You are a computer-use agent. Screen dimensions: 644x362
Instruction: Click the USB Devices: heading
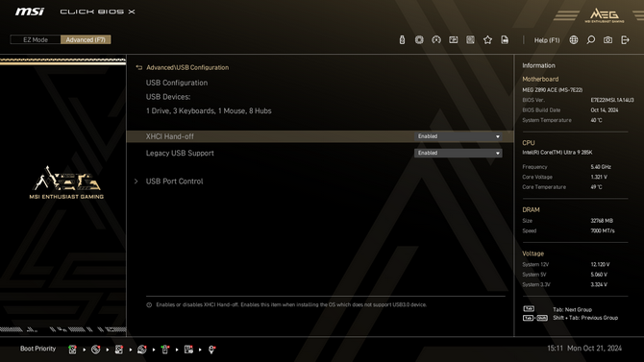pyautogui.click(x=168, y=97)
